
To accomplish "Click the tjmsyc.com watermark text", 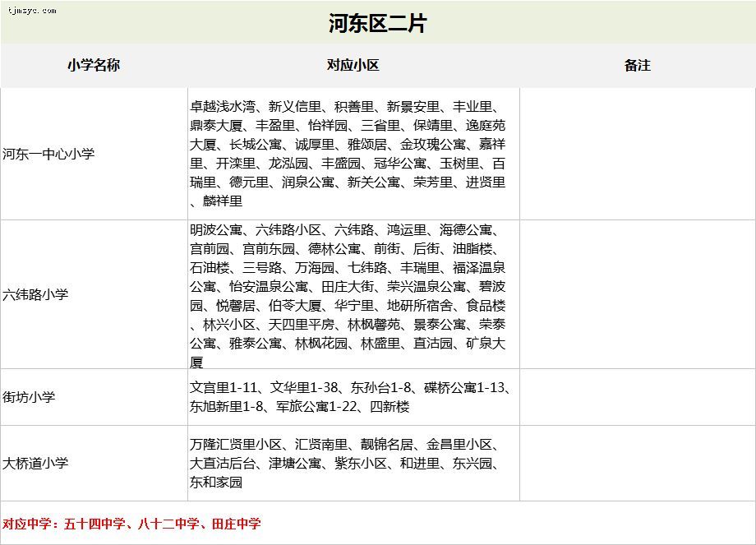I will pos(30,11).
